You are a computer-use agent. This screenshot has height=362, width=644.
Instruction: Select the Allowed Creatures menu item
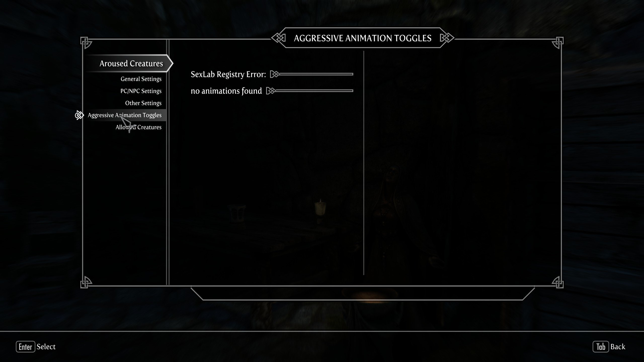[x=138, y=127]
